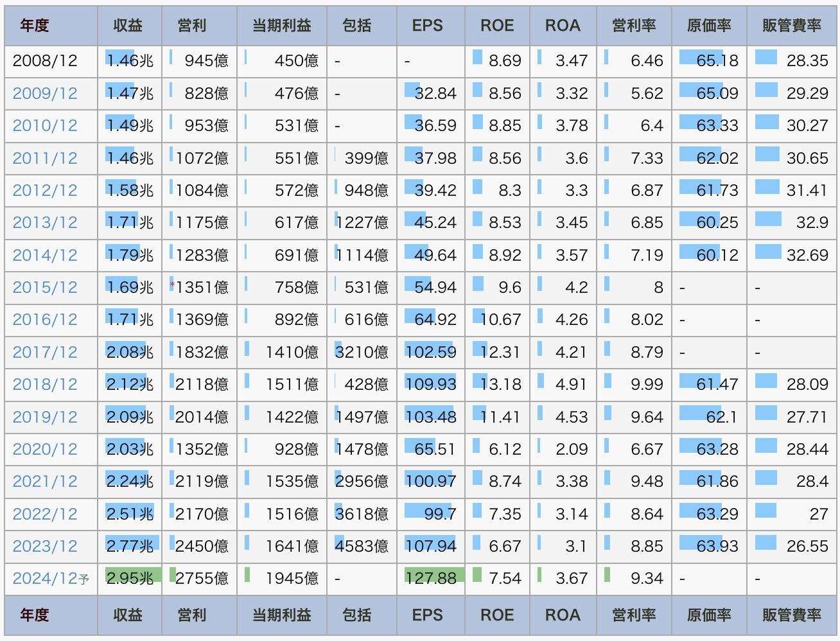Click the top ROE column header
Image resolution: width=840 pixels, height=641 pixels.
[x=497, y=26]
